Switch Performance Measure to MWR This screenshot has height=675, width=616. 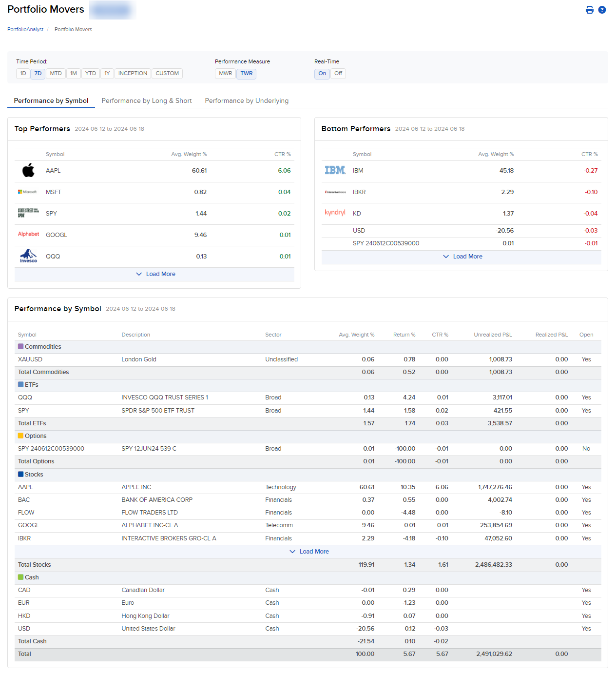(225, 74)
